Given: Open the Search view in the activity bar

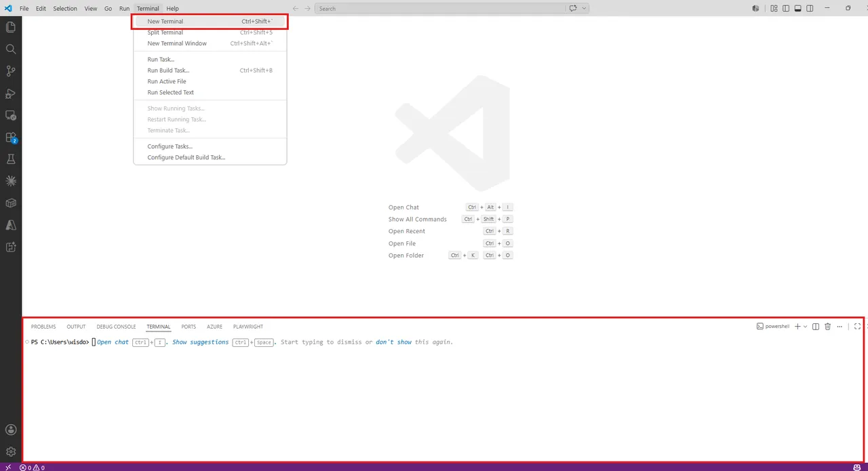Looking at the screenshot, I should (11, 49).
